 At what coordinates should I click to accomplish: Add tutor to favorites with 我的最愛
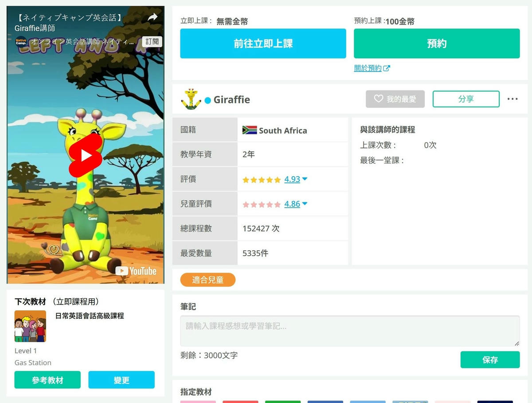coord(395,99)
